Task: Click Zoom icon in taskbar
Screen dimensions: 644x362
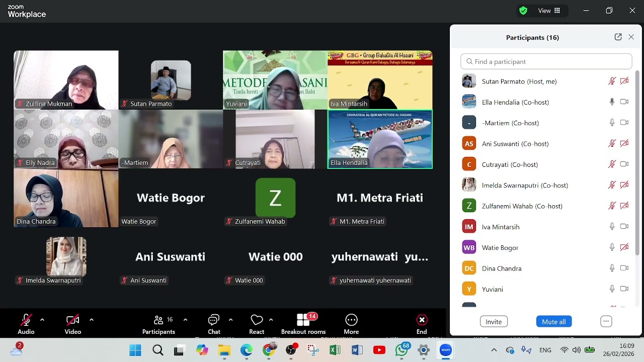Action: coord(446,350)
